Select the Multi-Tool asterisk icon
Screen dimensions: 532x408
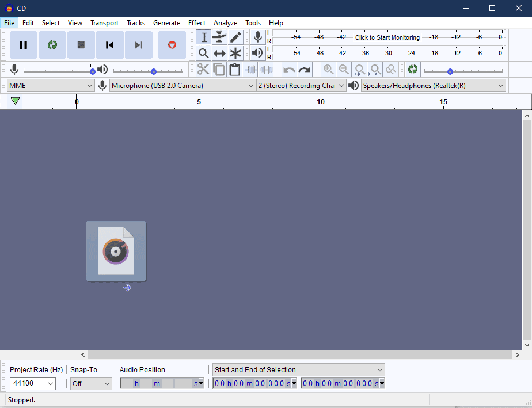(x=235, y=53)
